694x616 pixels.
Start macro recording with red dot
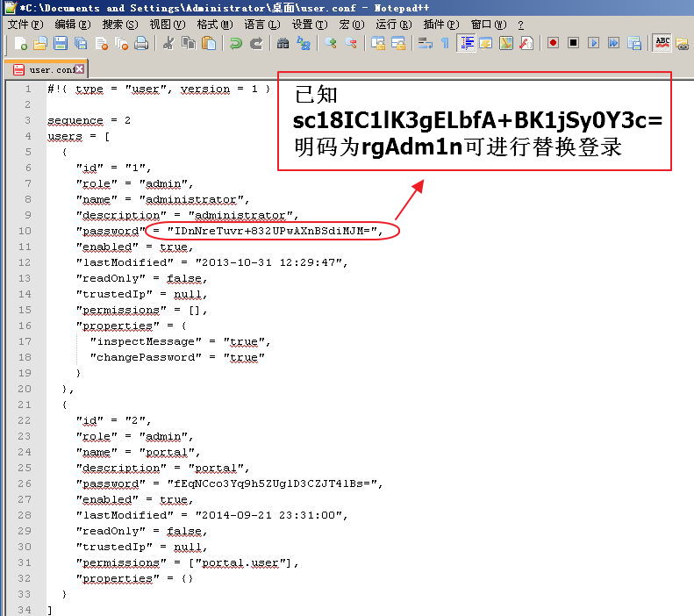coord(553,43)
